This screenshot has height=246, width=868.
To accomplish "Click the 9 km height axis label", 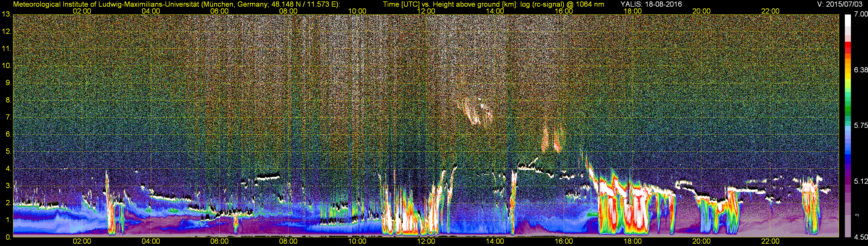I will point(8,83).
